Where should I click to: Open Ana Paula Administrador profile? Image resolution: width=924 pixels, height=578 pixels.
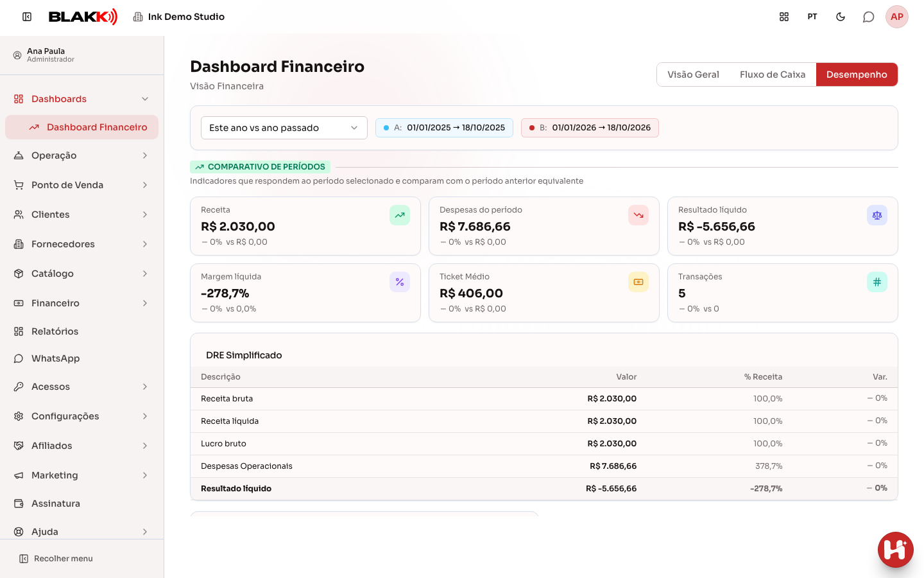pyautogui.click(x=44, y=55)
